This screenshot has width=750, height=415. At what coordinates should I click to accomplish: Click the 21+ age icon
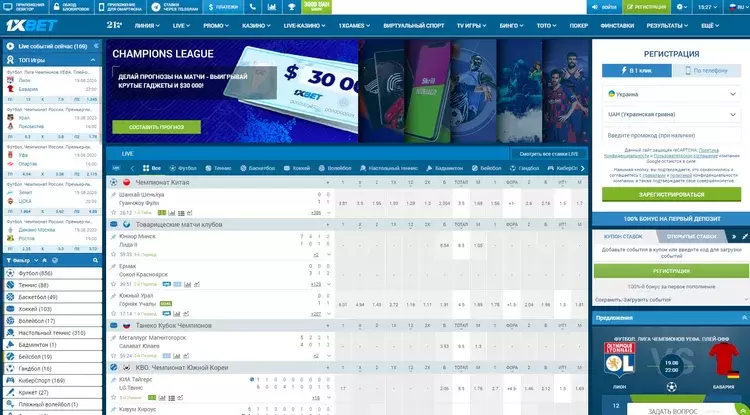[x=114, y=25]
